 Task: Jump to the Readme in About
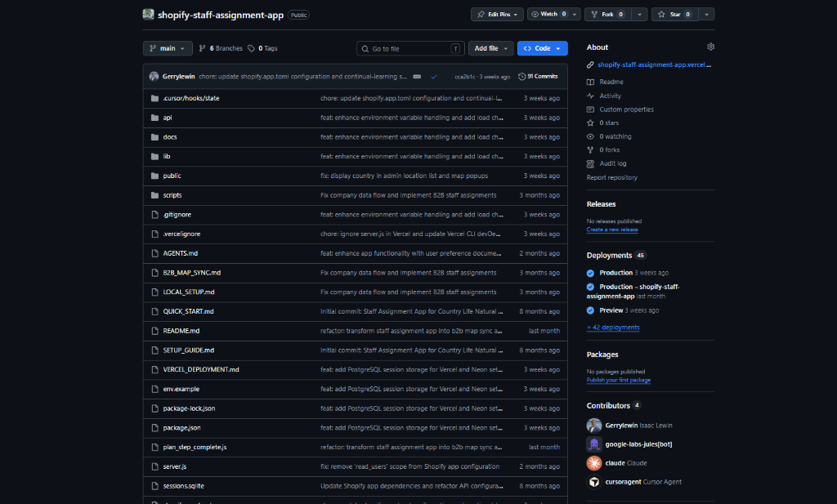(x=611, y=83)
